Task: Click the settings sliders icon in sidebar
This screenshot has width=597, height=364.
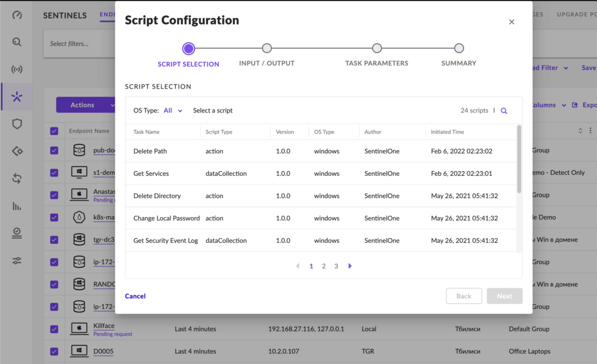Action: (x=17, y=260)
